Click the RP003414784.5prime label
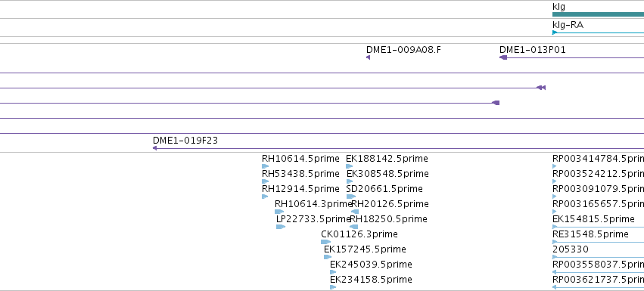Viewport: 644px width, 291px height. coord(598,159)
